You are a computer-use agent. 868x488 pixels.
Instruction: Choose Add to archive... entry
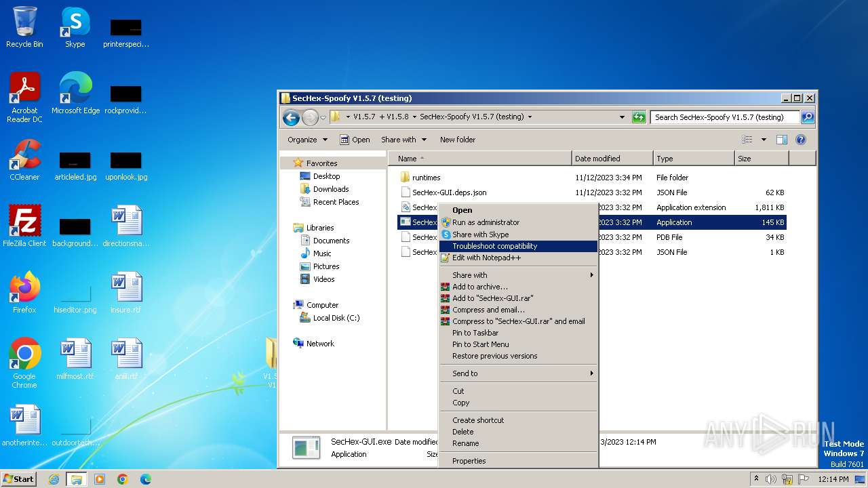tap(518, 287)
